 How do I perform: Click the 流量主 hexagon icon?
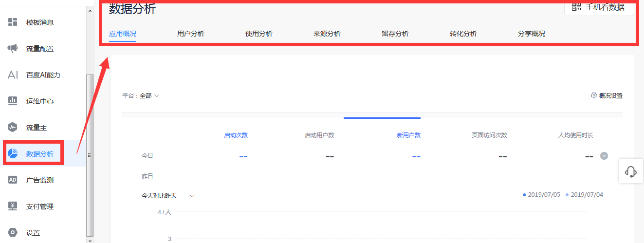(x=13, y=128)
